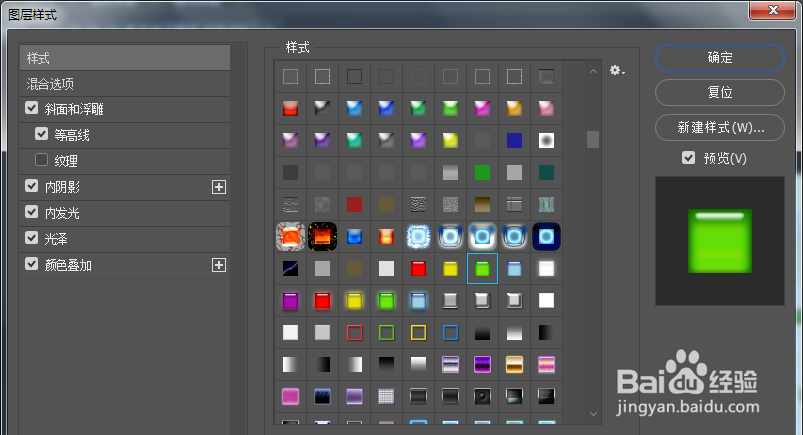This screenshot has width=803, height=435.
Task: Click the styles list scrollbar thumb
Action: pos(593,139)
